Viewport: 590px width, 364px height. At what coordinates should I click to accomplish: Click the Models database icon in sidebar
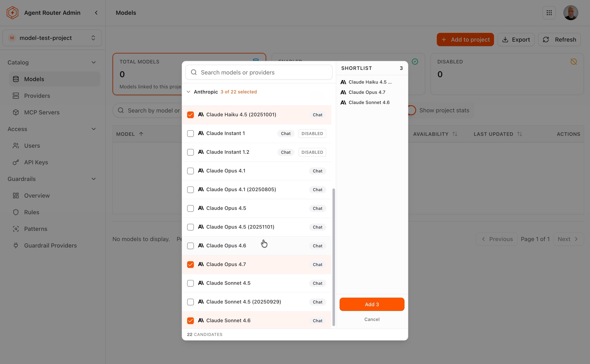coord(16,79)
